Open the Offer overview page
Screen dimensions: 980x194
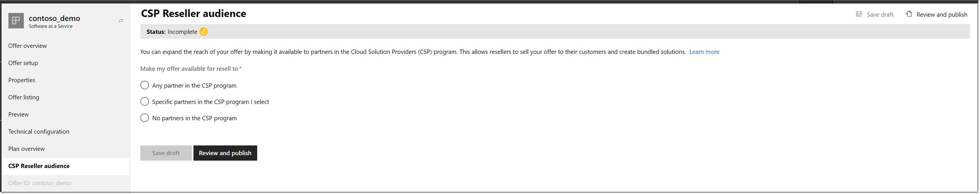tap(27, 45)
